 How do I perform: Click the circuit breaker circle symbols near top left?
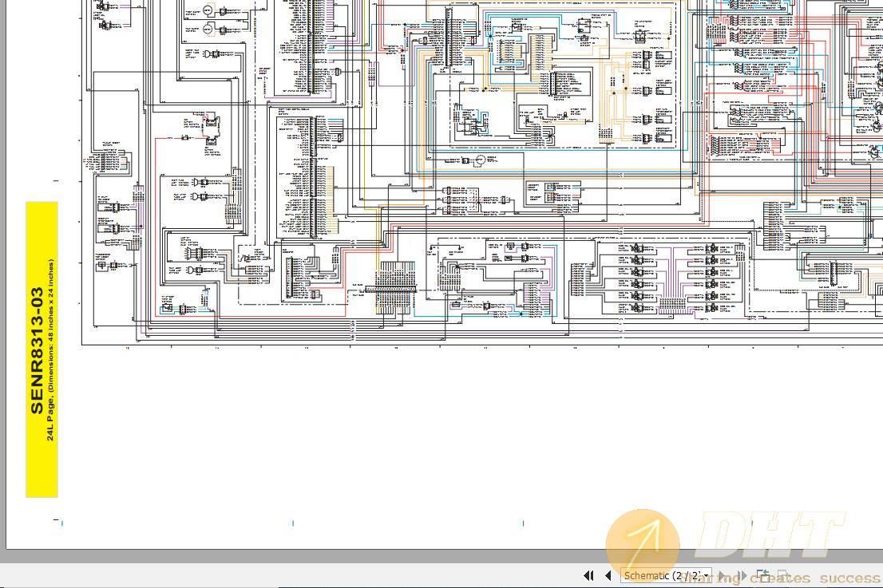point(208,20)
